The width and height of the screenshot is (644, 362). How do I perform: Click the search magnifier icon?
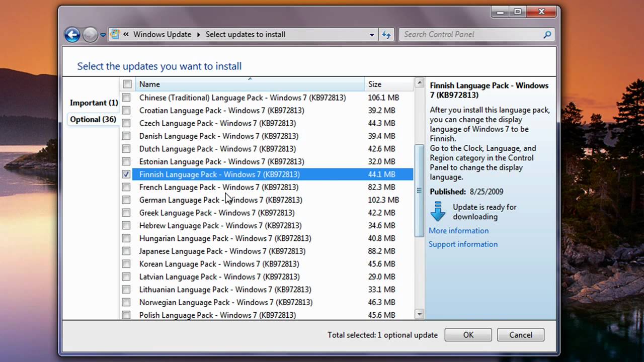(547, 35)
